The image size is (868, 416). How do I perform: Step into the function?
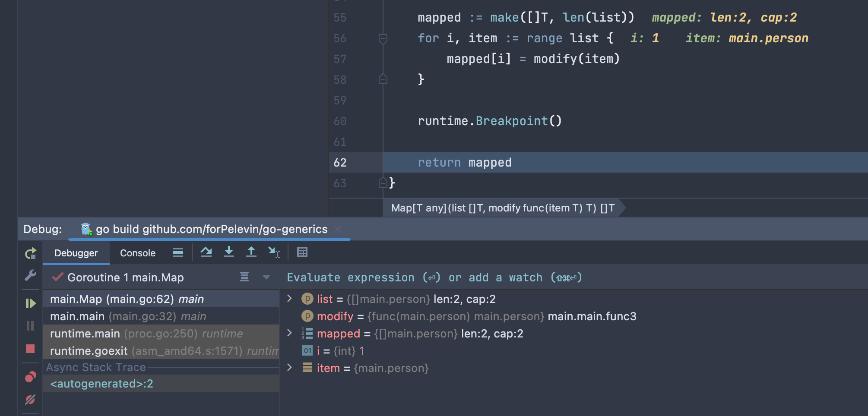click(229, 252)
